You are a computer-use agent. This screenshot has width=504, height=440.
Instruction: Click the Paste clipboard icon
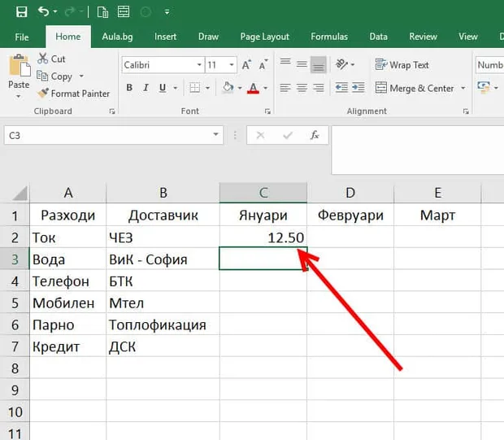point(20,65)
